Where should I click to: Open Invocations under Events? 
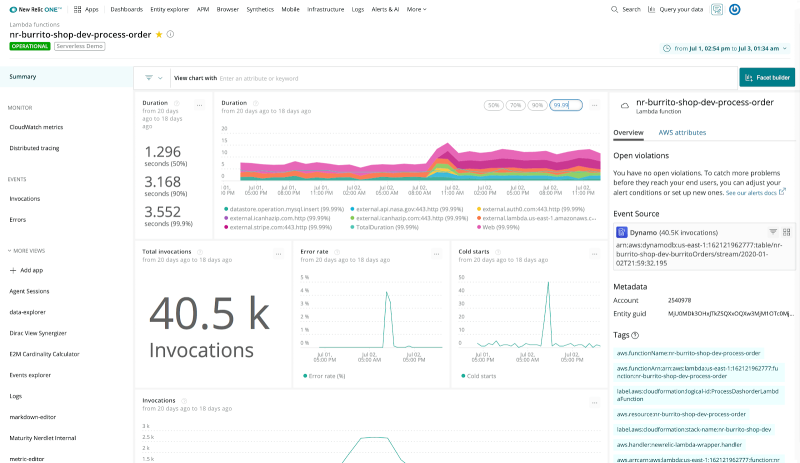click(x=24, y=199)
